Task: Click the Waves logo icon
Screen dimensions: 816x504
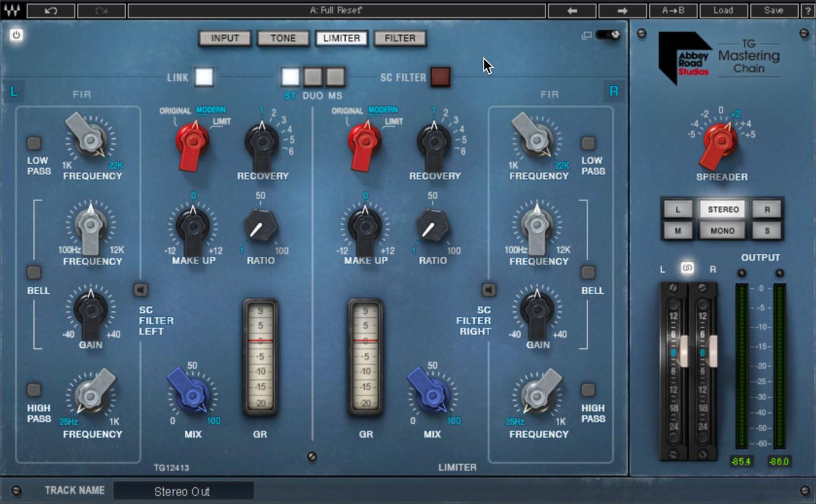Action: click(x=12, y=10)
